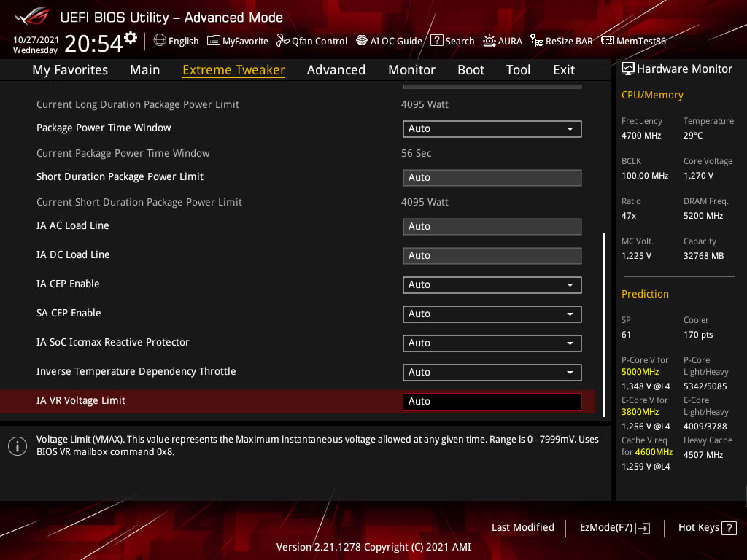
Task: Open the Tool tab
Action: 519,70
